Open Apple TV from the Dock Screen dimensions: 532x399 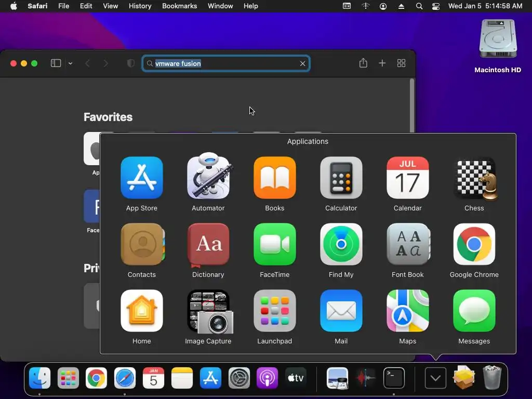[x=296, y=378]
